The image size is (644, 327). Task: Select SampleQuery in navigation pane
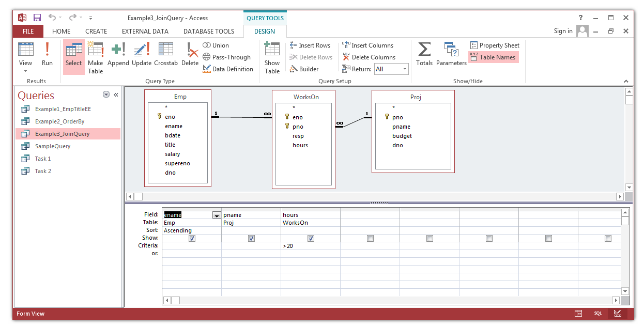pyautogui.click(x=68, y=146)
